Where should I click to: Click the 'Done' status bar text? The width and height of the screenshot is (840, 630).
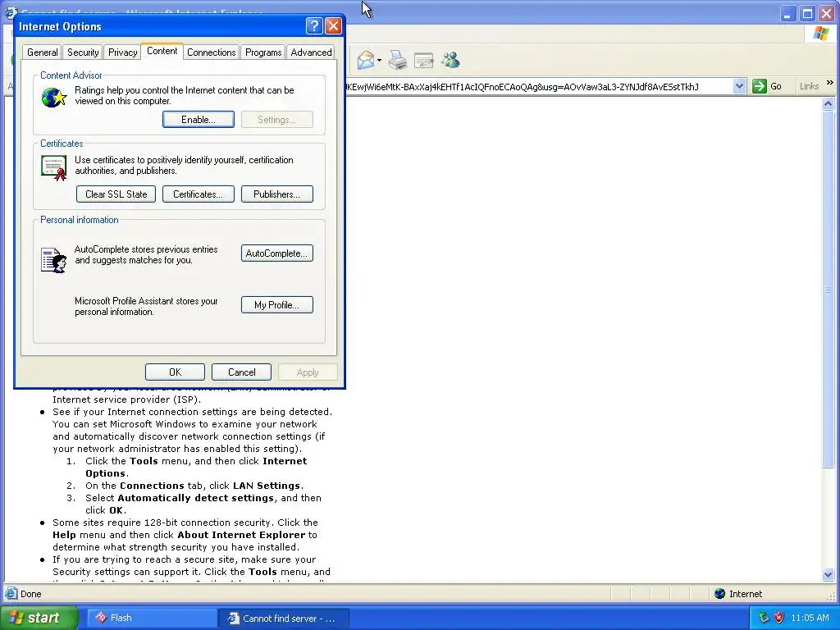[x=30, y=594]
